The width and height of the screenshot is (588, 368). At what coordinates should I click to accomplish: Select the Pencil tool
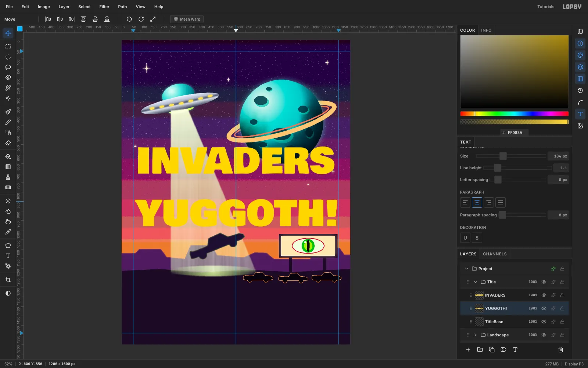[x=8, y=122]
